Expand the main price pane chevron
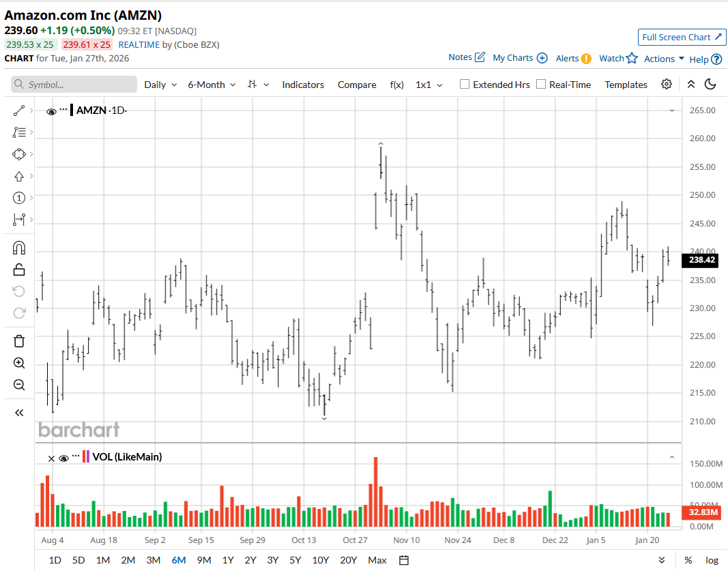This screenshot has height=571, width=728. click(x=672, y=111)
